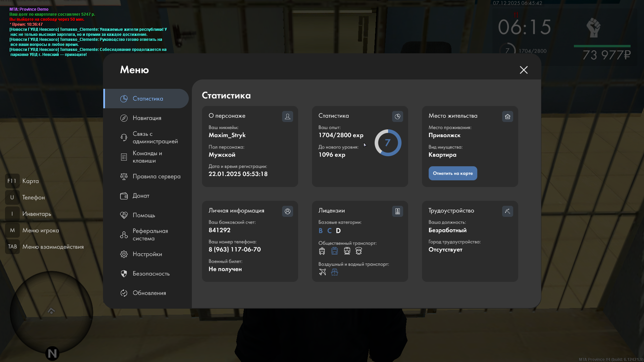Select Правила сервера menu item
This screenshot has height=362, width=644.
click(156, 176)
